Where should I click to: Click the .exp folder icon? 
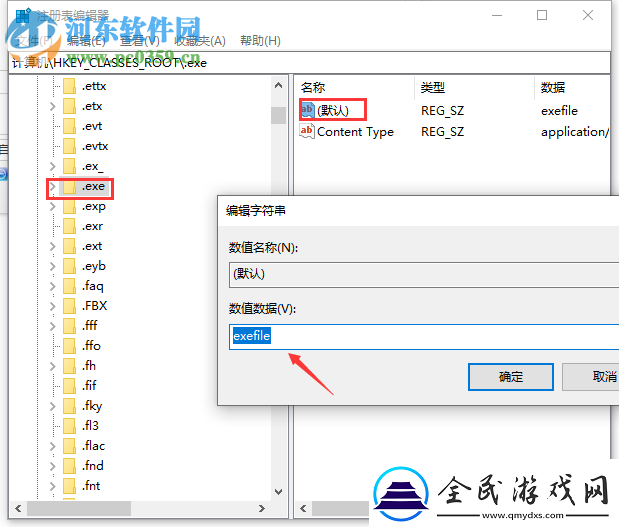pos(69,206)
